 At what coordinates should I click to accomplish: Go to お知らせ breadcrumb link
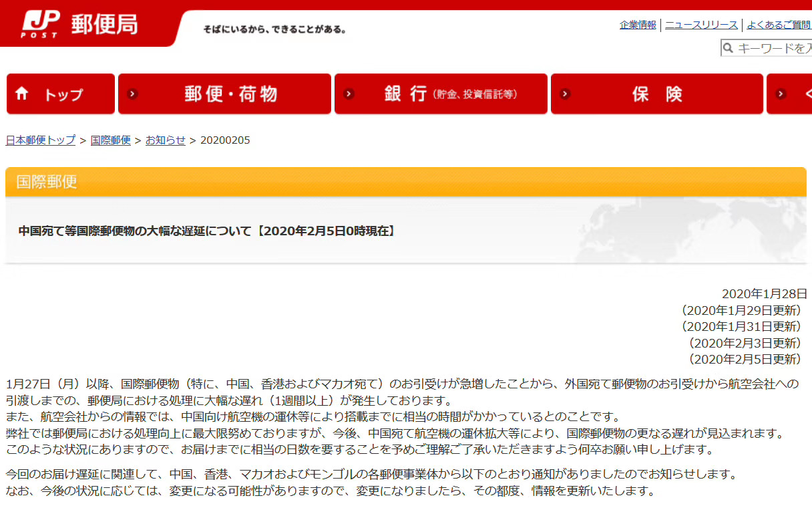pos(166,140)
